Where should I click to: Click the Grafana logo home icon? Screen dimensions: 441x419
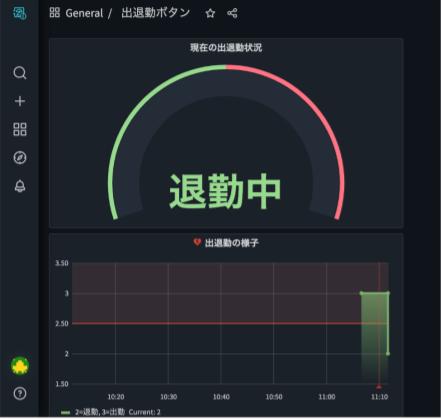pos(20,13)
